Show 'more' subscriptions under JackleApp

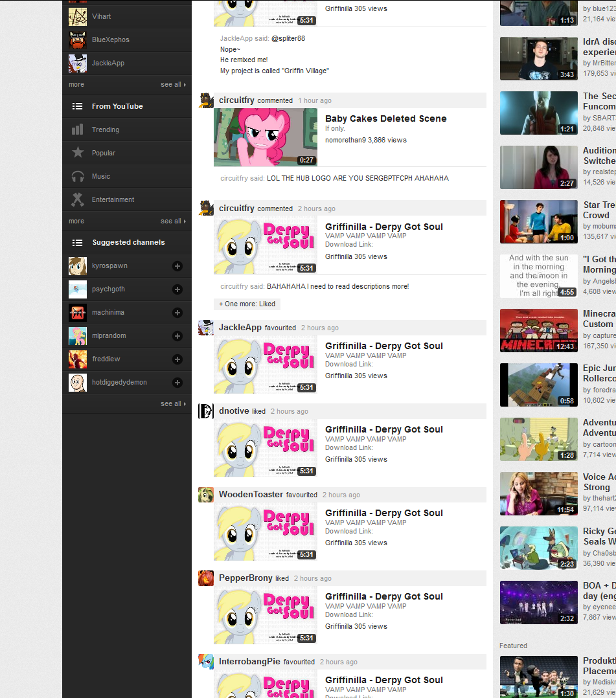tap(76, 85)
